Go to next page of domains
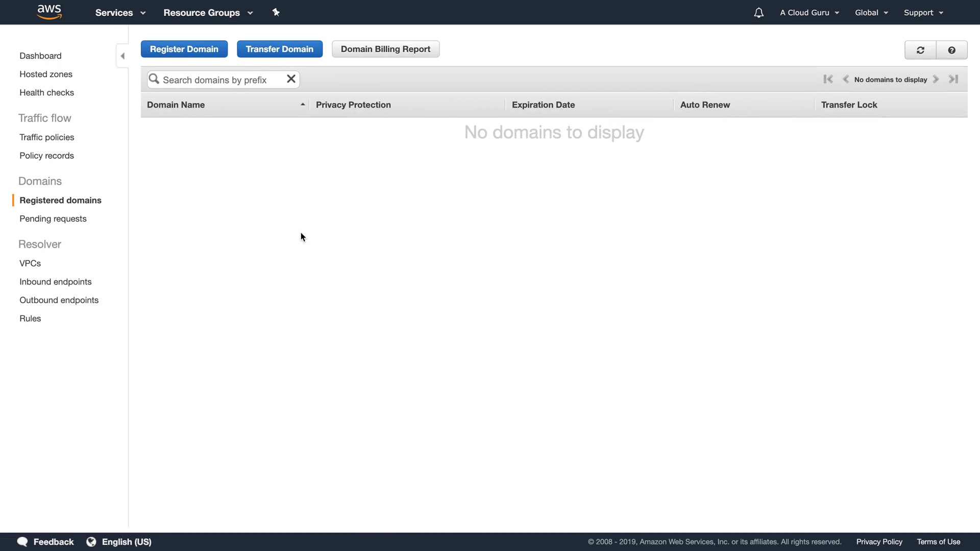Screen dimensions: 980x551 936,79
